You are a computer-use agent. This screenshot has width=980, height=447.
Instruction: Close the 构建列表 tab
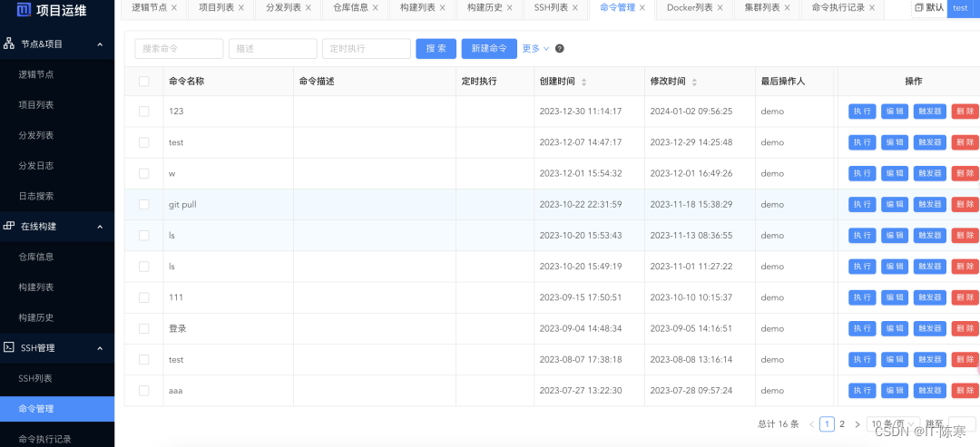(x=443, y=8)
